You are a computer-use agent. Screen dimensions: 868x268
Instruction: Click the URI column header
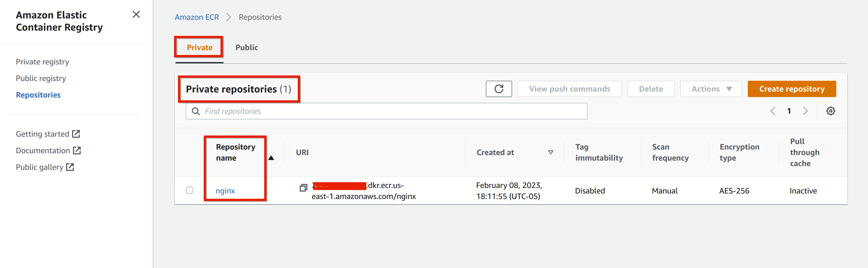(302, 152)
